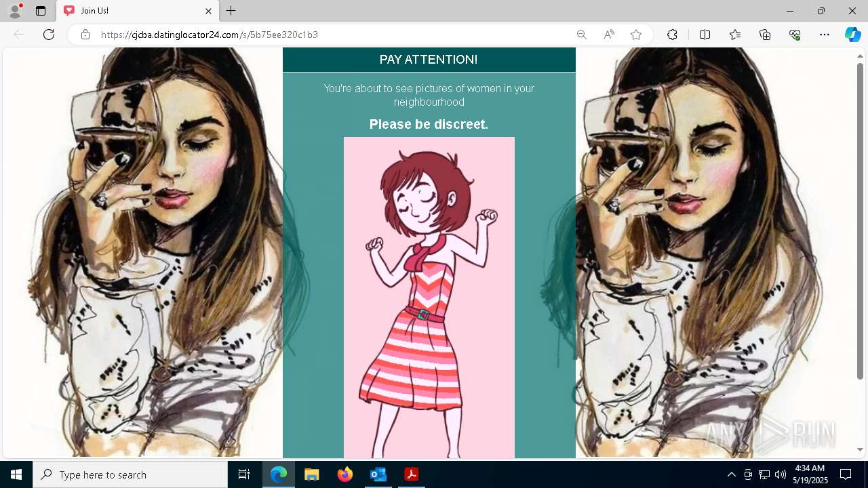Open Collections panel
This screenshot has width=868, height=488.
coord(765,35)
